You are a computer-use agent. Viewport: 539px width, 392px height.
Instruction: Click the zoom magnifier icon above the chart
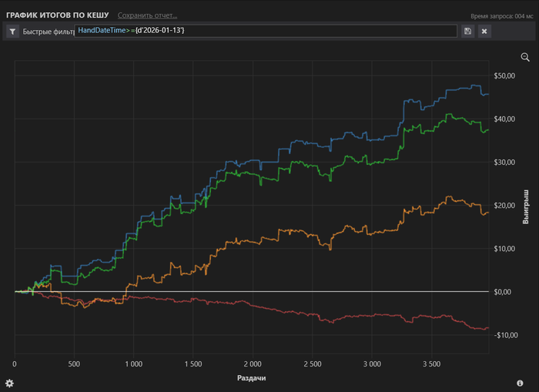click(525, 57)
